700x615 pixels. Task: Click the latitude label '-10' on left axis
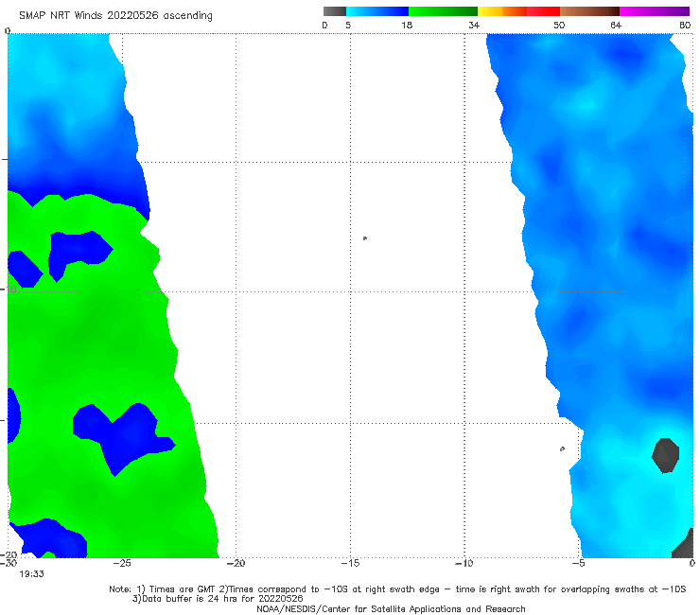pyautogui.click(x=9, y=290)
